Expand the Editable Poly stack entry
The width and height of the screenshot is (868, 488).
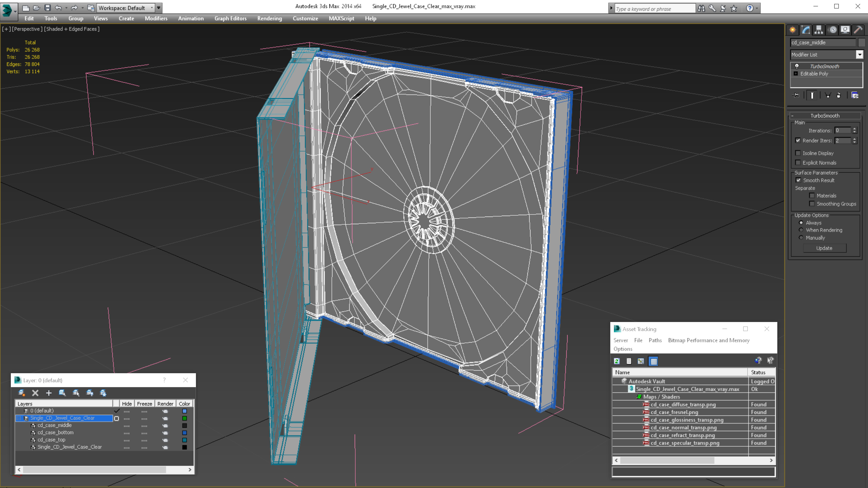point(796,74)
